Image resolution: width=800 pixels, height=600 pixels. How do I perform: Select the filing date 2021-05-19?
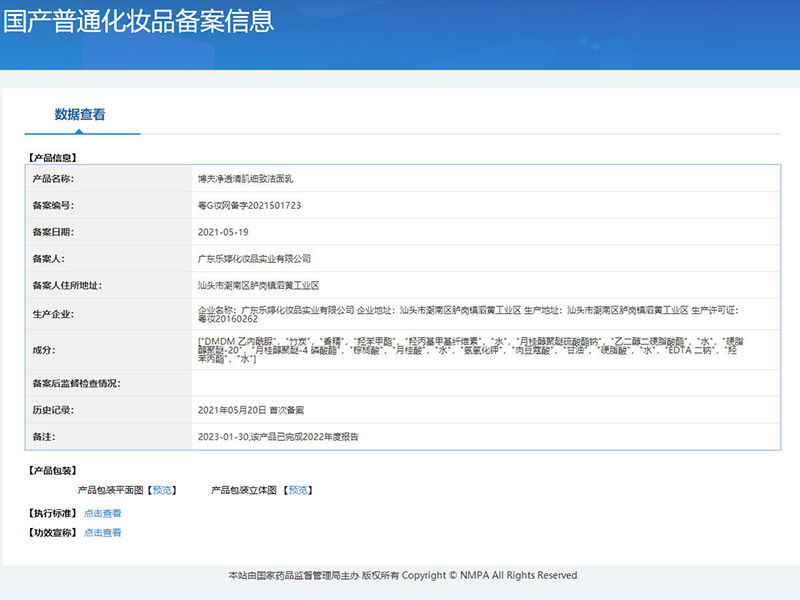[223, 232]
